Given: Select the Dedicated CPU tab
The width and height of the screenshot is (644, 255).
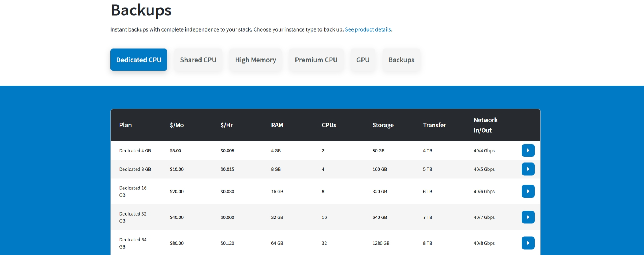Looking at the screenshot, I should [139, 60].
